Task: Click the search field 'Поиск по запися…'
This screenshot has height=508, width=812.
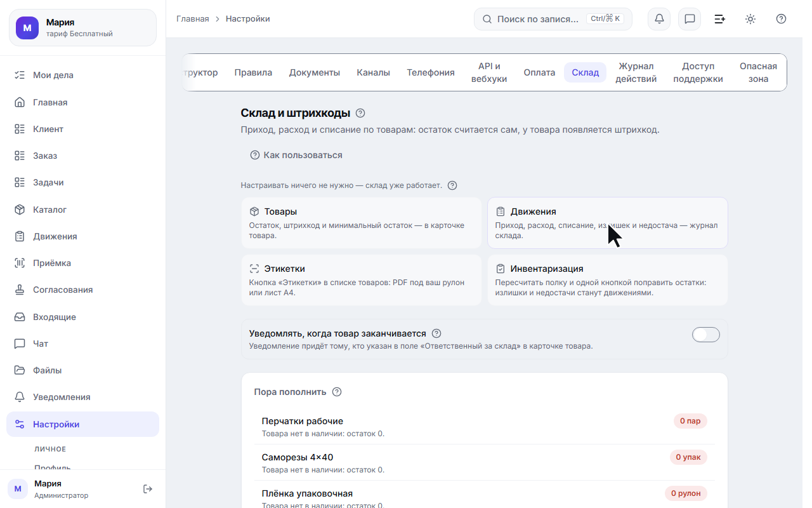Action: [x=553, y=19]
